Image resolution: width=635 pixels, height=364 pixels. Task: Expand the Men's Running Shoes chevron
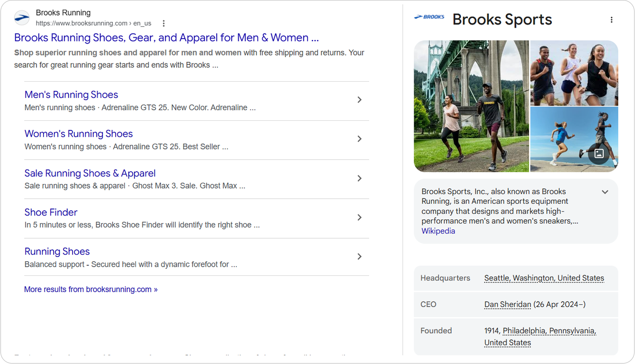[x=360, y=100]
